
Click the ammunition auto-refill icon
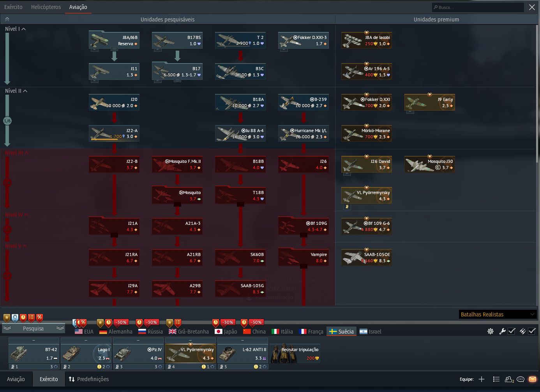click(x=522, y=331)
